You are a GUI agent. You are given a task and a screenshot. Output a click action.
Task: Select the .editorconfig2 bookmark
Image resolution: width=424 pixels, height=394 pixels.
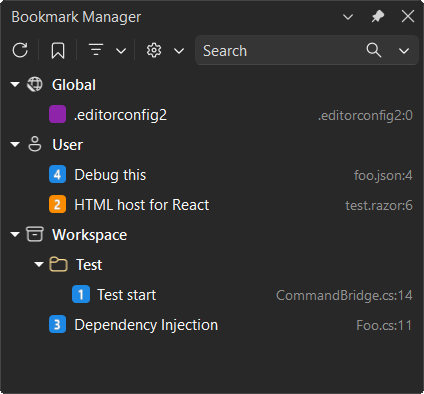coord(120,115)
